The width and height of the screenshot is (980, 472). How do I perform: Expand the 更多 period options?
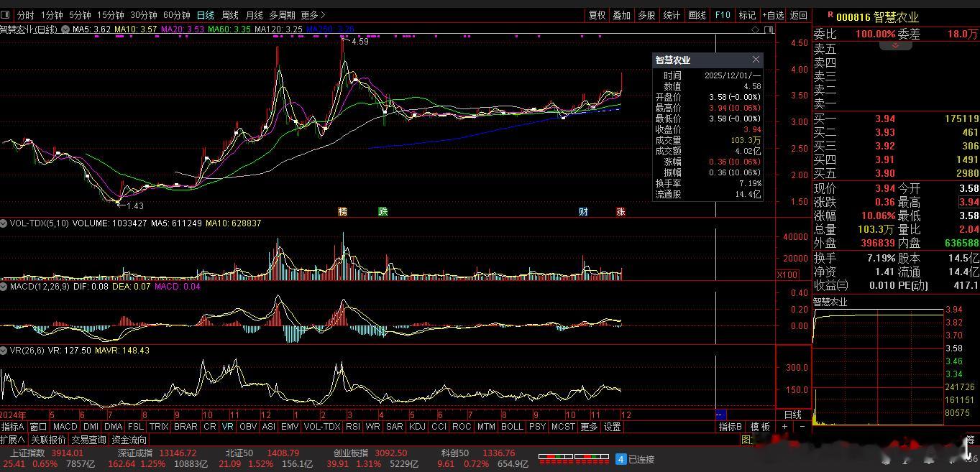[313, 15]
